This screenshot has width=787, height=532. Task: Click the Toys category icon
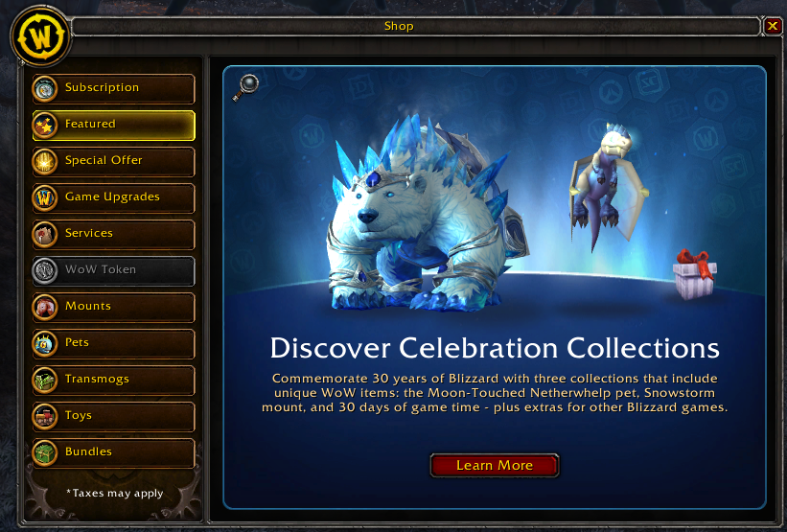(x=45, y=417)
